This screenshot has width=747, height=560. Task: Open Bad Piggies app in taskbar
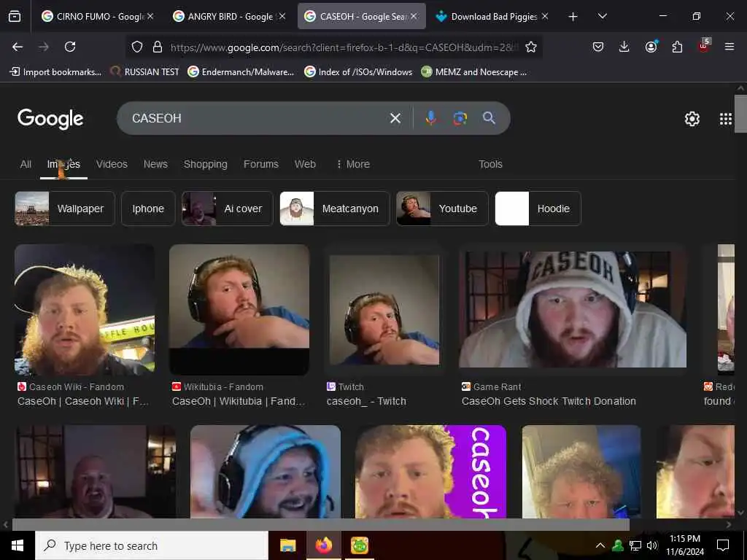pos(359,545)
